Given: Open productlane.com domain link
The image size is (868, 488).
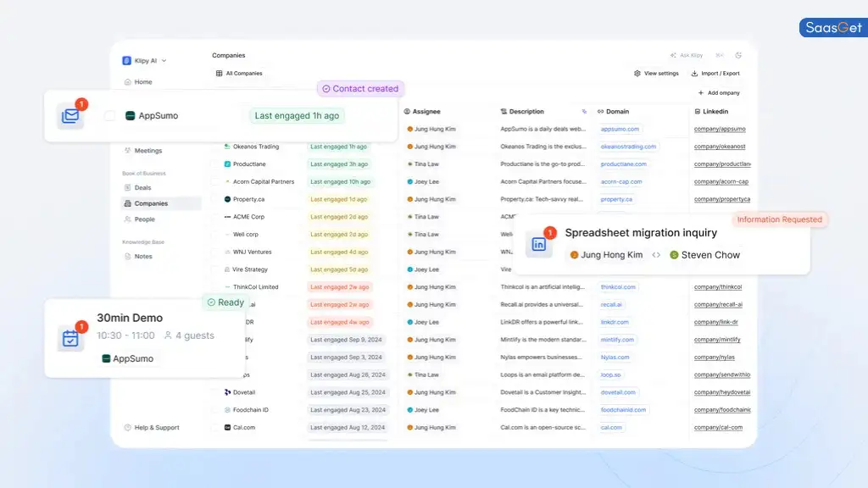Looking at the screenshot, I should (623, 164).
